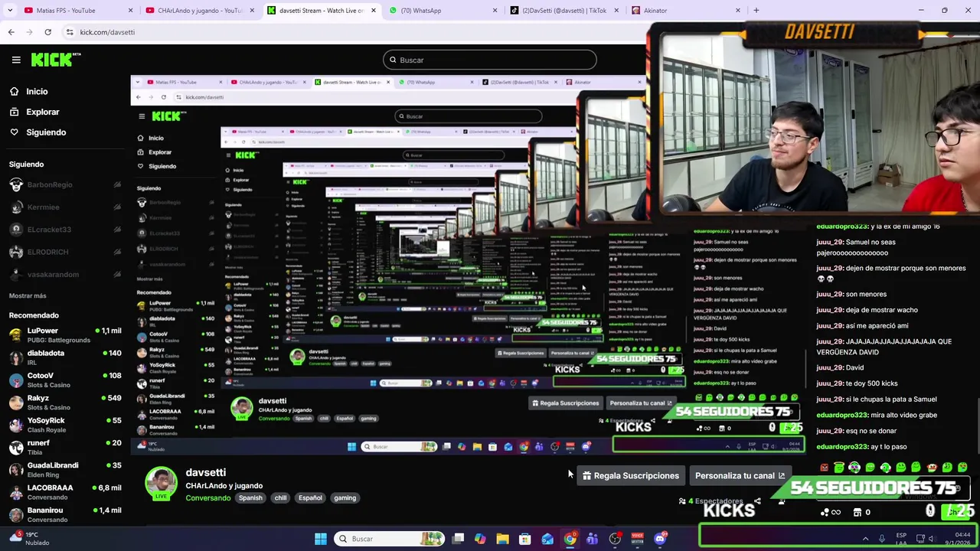Open Windows Start menu
Image resolution: width=980 pixels, height=551 pixels.
click(321, 539)
